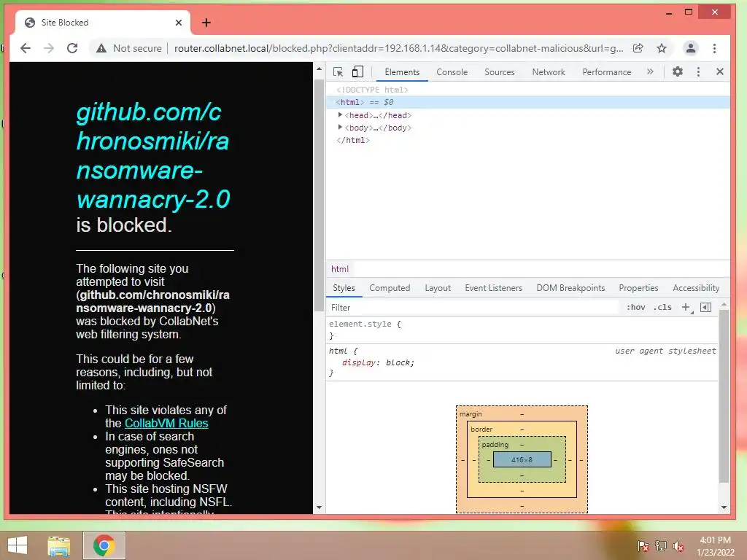Minimize the Chrome window

tap(669, 13)
